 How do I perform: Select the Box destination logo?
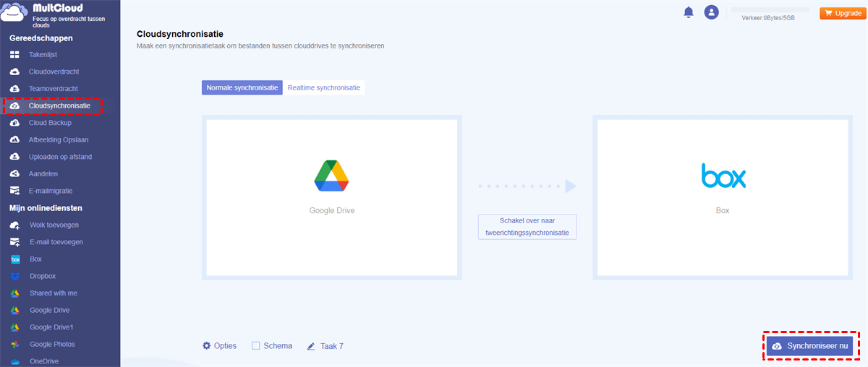(x=723, y=176)
